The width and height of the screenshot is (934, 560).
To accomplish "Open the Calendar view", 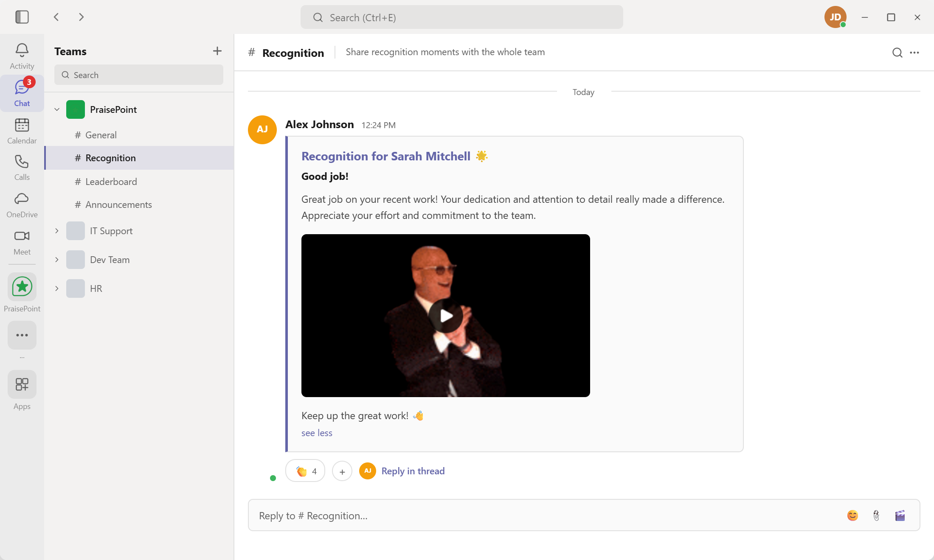I will (x=22, y=131).
